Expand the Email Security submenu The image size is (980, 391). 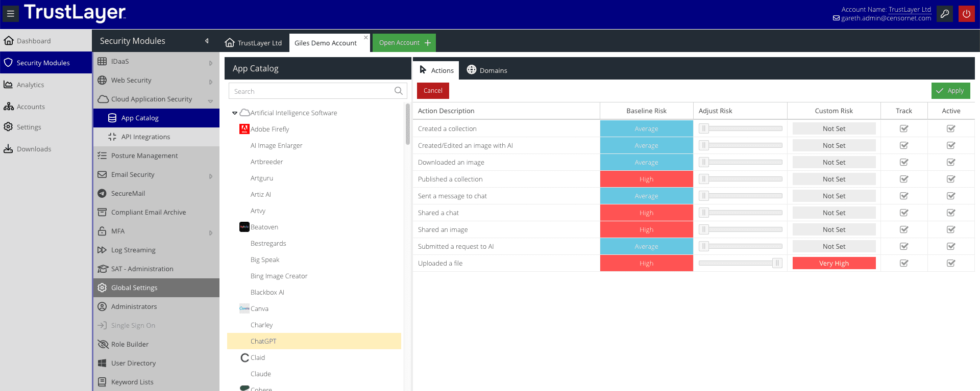pos(210,175)
